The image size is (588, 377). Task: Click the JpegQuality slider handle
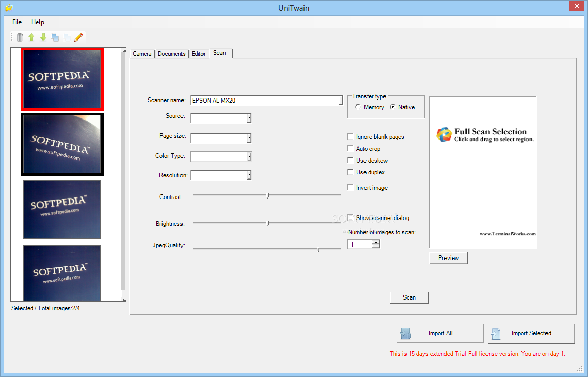coord(318,249)
